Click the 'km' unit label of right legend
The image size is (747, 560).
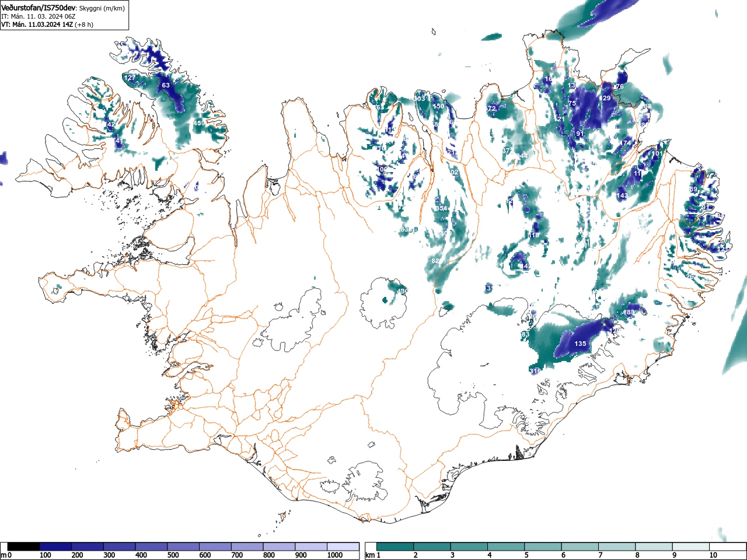pyautogui.click(x=370, y=555)
